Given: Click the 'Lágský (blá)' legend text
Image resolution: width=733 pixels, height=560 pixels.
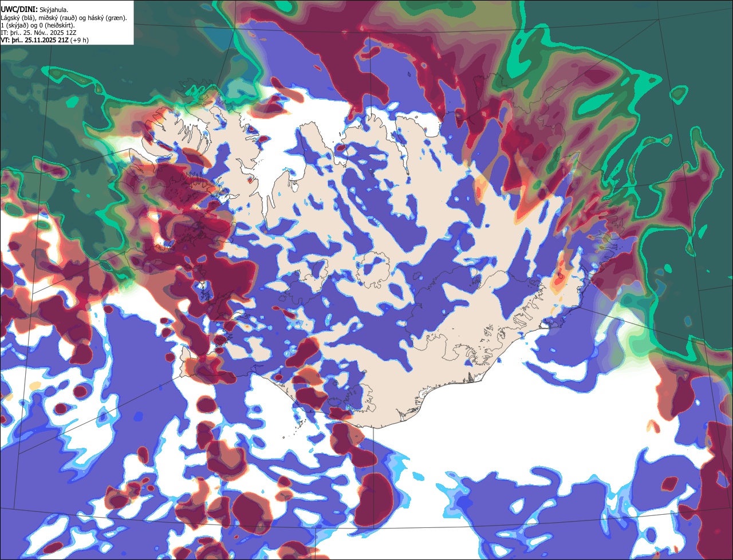Looking at the screenshot, I should [x=18, y=18].
